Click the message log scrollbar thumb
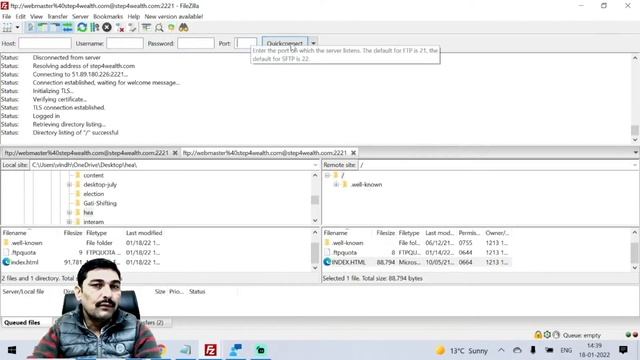 click(635, 130)
